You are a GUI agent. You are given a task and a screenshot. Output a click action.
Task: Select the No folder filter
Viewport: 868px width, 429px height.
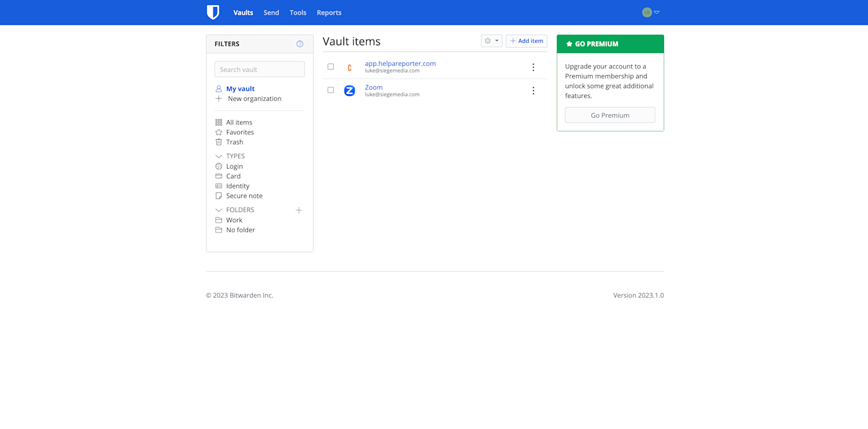(241, 230)
